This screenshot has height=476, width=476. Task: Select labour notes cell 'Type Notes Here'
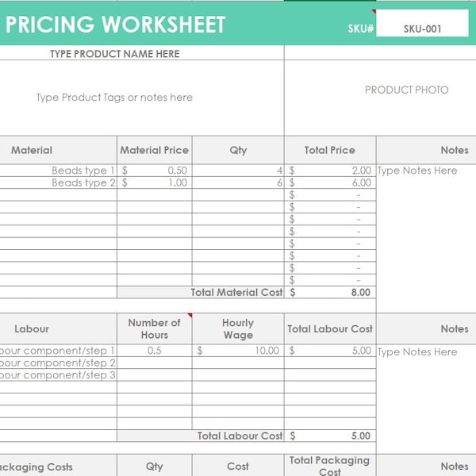[426, 399]
